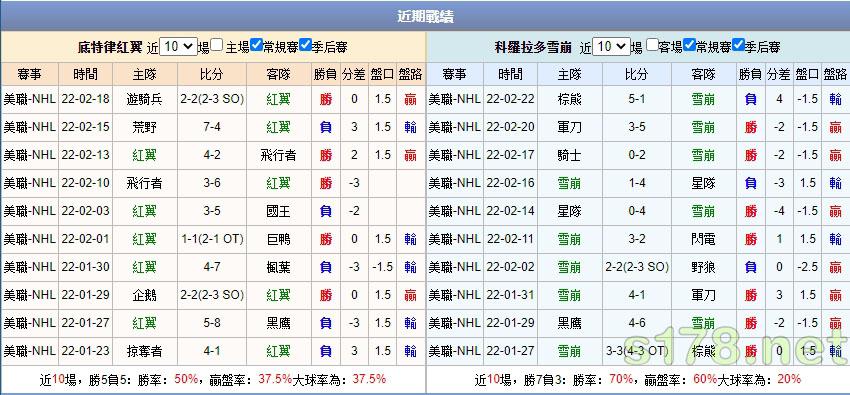Click home team 棕熊 in 22-02-22 row

pos(569,99)
